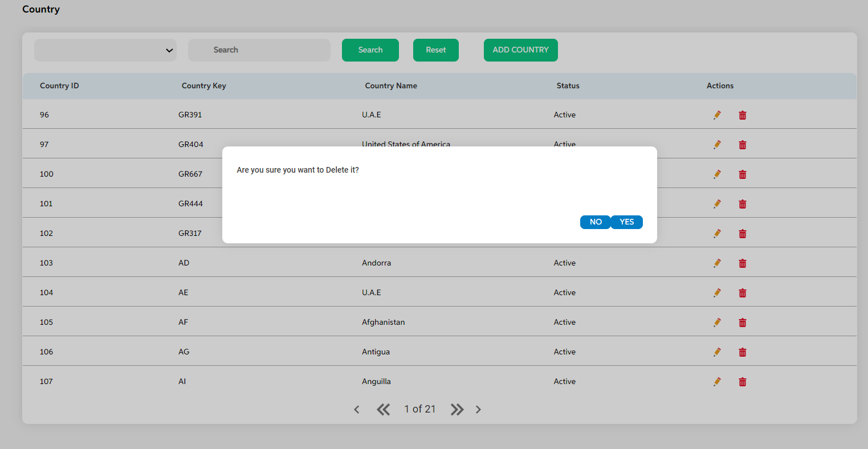Delete the country with ID 104
Viewport: 868px width, 449px height.
click(742, 293)
